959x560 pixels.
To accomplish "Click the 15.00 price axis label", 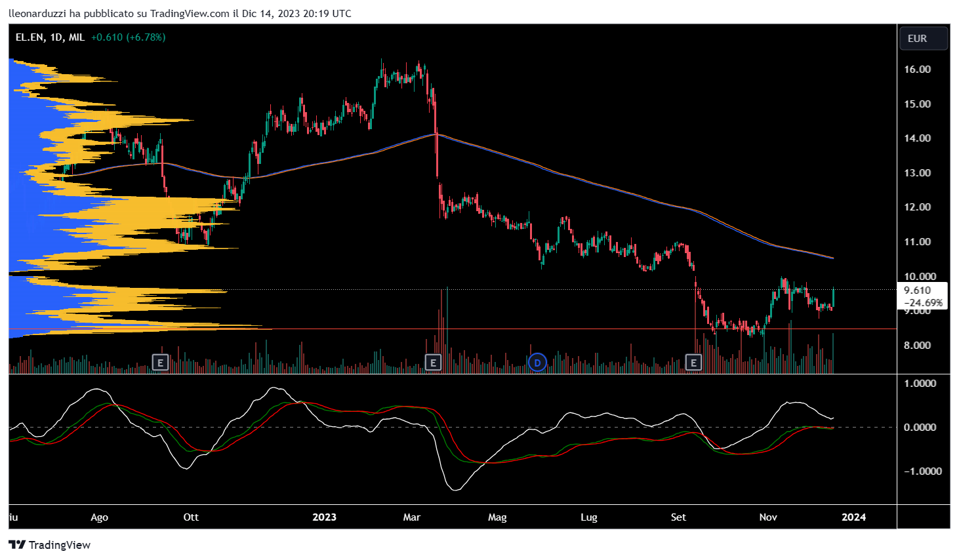I will pos(917,104).
